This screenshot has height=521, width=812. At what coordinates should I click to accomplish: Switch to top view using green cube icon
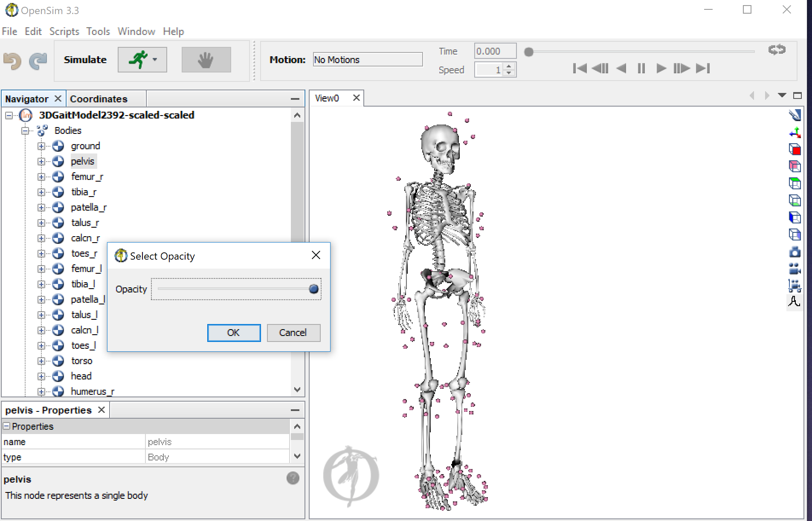[795, 184]
